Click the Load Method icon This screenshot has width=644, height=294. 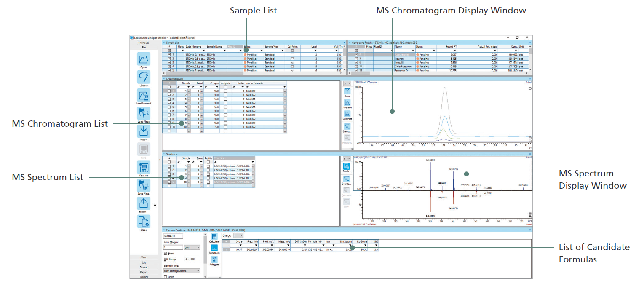click(144, 96)
